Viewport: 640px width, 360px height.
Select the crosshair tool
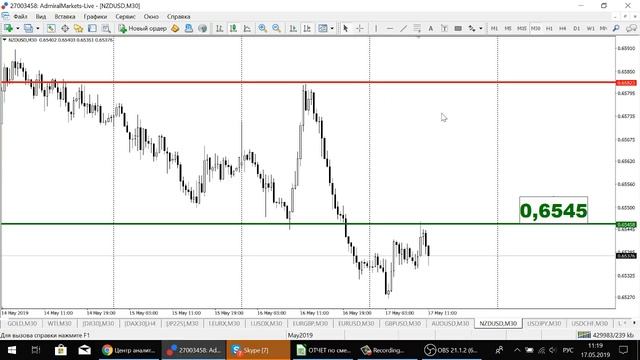click(360, 28)
